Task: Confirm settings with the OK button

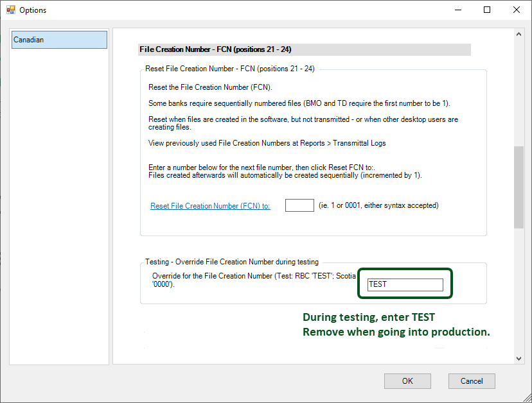Action: (407, 381)
